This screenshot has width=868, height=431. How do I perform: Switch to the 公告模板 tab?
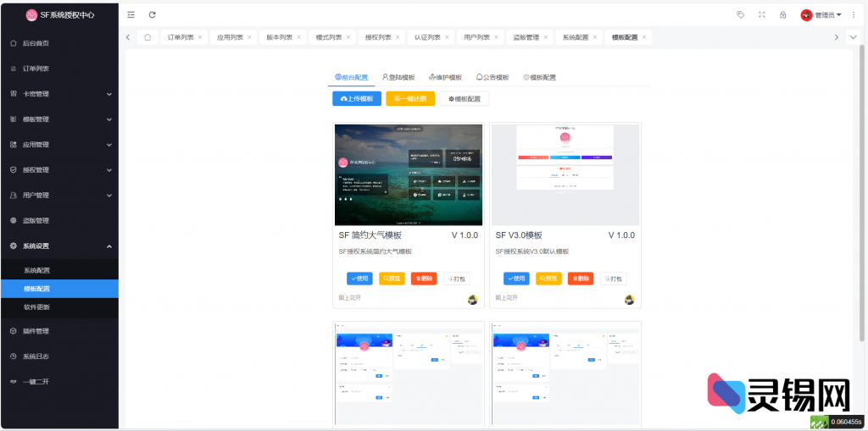[x=492, y=77]
